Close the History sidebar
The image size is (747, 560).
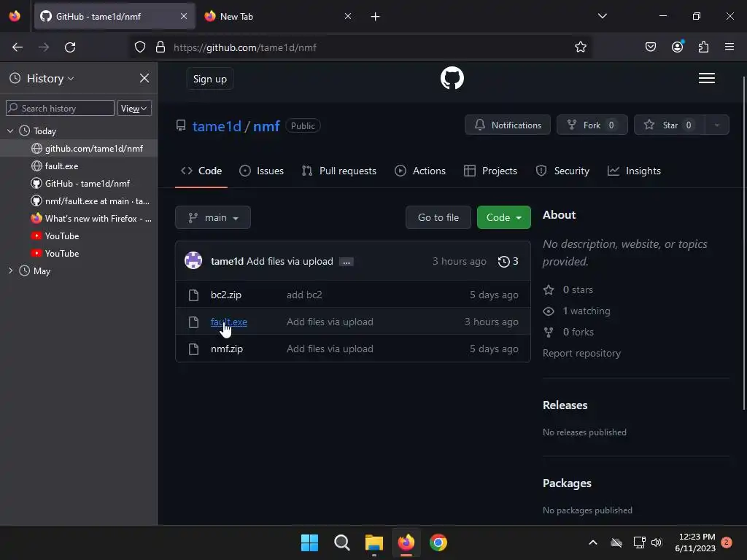coord(144,78)
